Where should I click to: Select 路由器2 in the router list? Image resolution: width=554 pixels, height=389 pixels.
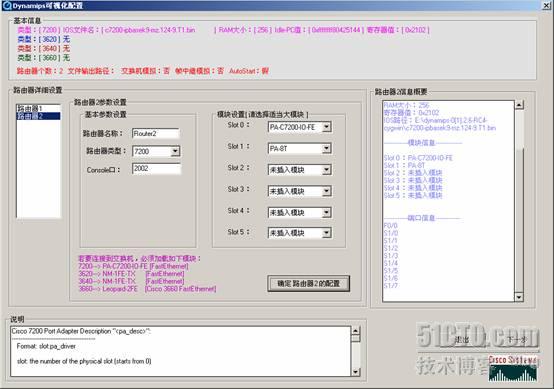coord(38,116)
